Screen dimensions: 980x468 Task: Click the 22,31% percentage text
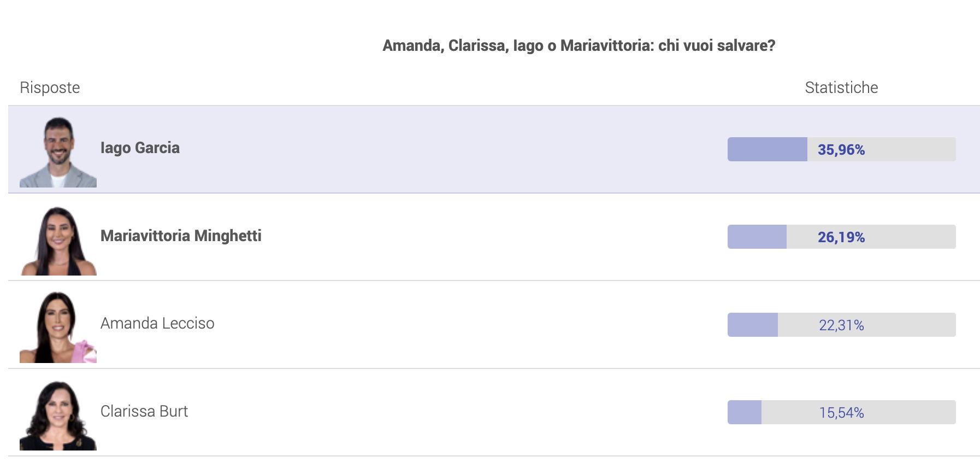pos(841,325)
